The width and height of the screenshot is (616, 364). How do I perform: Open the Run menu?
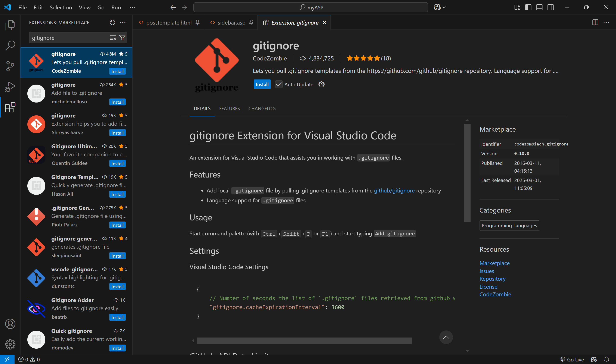pyautogui.click(x=116, y=7)
